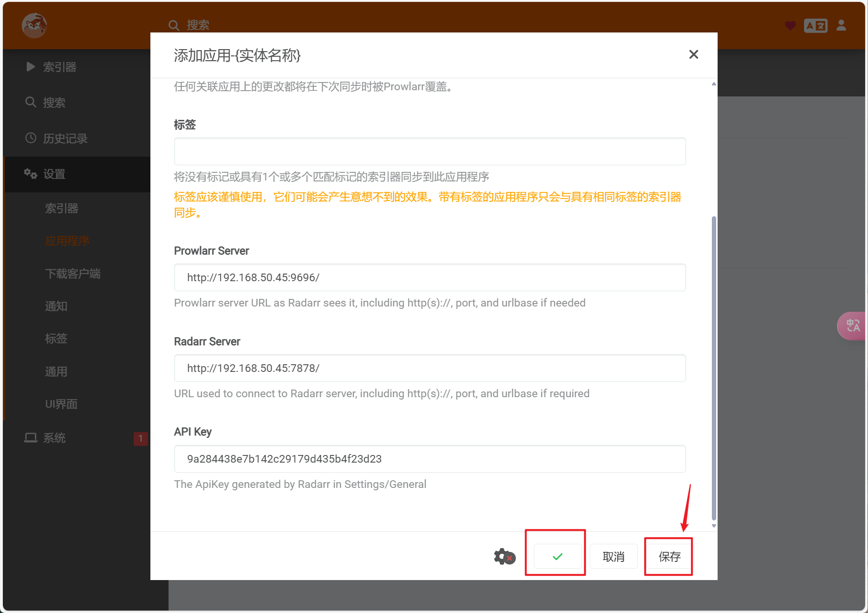Click the play icon beside 索引器
Screen dimensions: 868x613
(31, 67)
